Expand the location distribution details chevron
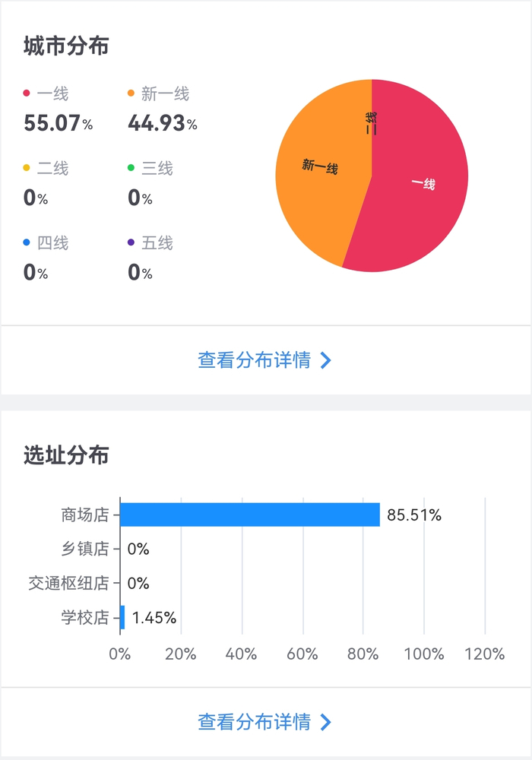The width and height of the screenshot is (532, 760). (x=325, y=722)
